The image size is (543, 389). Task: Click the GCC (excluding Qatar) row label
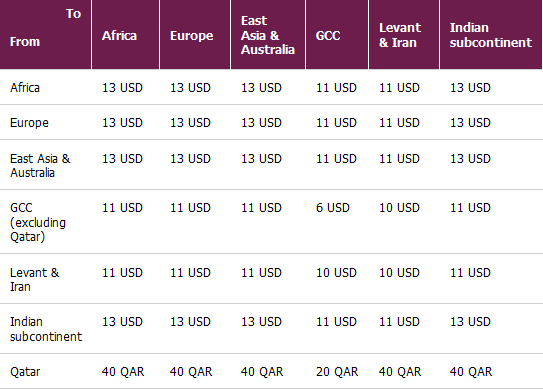[38, 222]
